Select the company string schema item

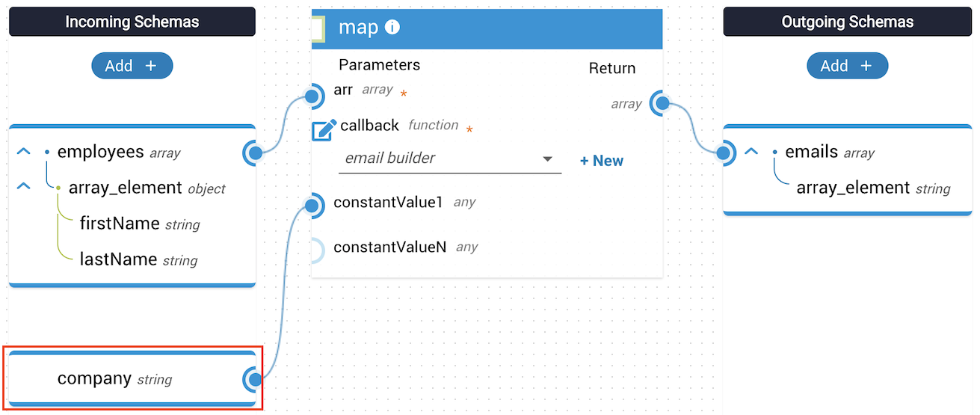click(x=95, y=379)
